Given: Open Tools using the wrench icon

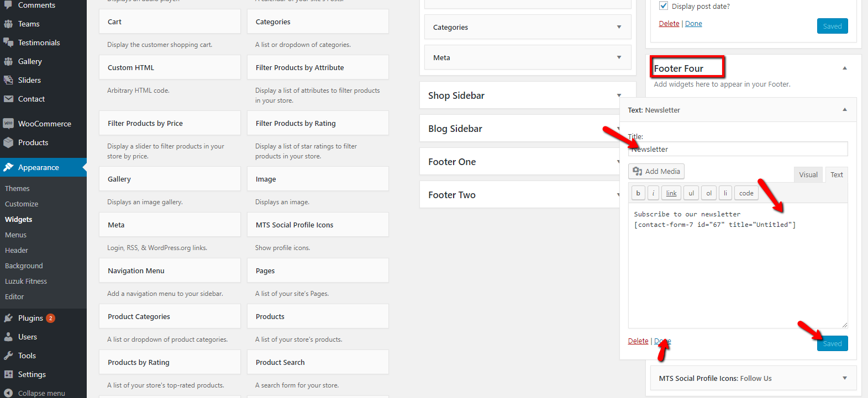Looking at the screenshot, I should (x=8, y=355).
